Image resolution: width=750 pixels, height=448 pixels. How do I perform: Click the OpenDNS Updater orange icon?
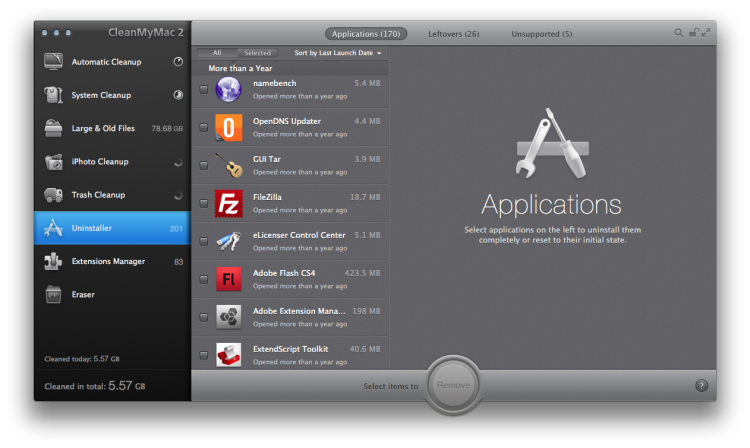tap(228, 128)
